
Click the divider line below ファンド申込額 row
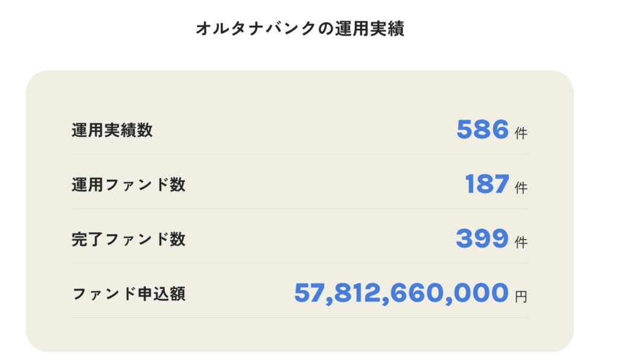tap(299, 318)
